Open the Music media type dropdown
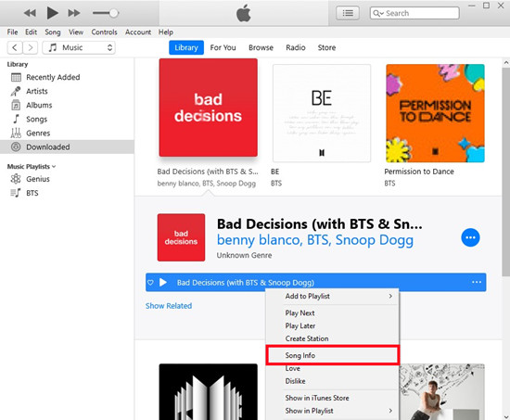 click(79, 47)
